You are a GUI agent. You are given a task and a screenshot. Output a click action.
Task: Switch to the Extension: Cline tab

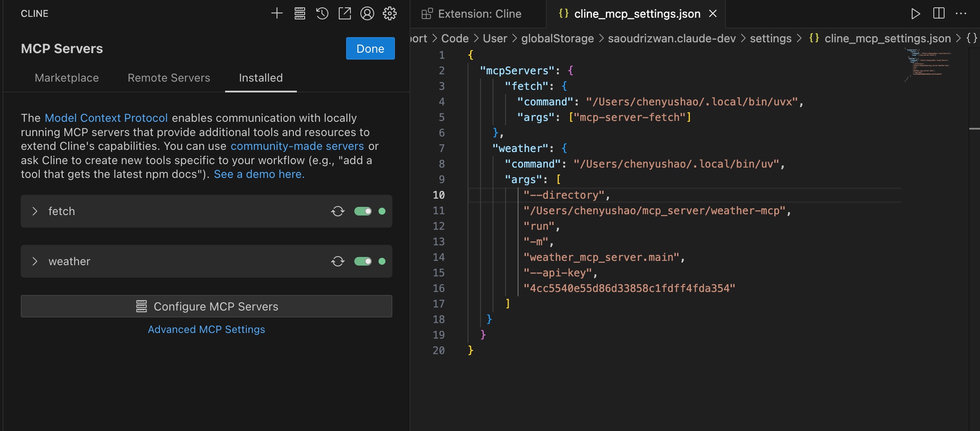click(478, 14)
